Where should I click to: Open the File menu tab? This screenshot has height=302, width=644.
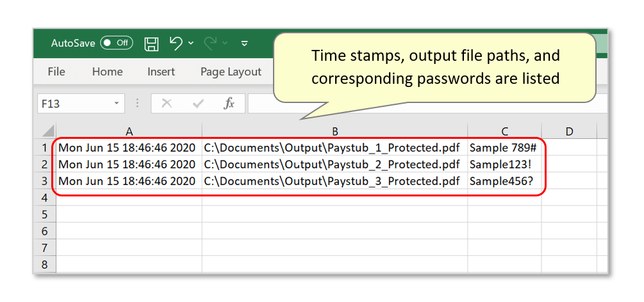tap(56, 72)
